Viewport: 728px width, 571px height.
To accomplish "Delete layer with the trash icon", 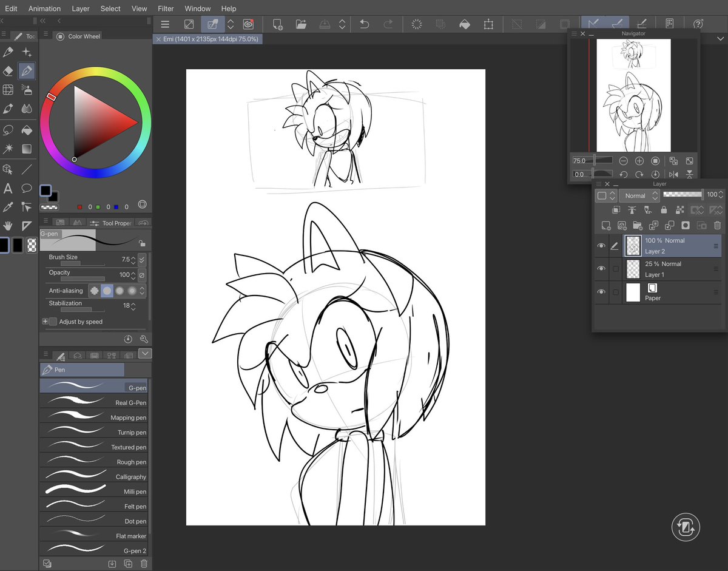I will [x=716, y=225].
